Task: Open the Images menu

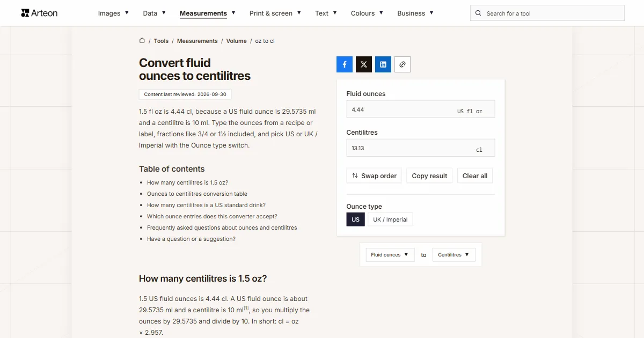Action: (x=113, y=13)
